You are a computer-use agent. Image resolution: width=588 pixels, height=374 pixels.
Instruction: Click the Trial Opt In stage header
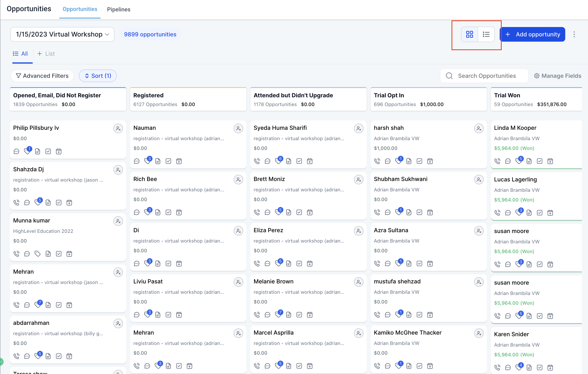[429, 99]
